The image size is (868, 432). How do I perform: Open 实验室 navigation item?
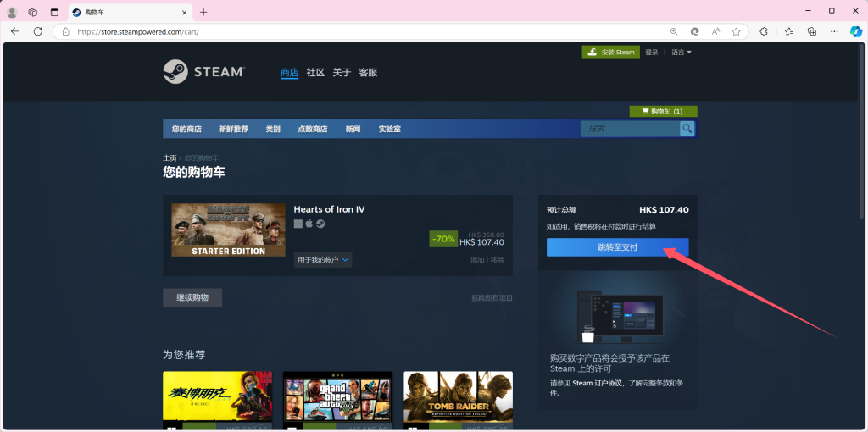click(390, 129)
